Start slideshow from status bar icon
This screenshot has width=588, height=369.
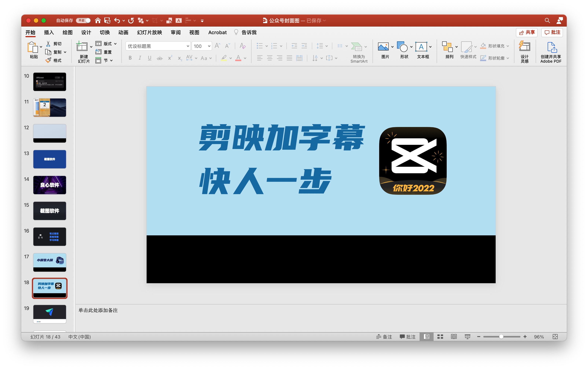click(x=467, y=337)
